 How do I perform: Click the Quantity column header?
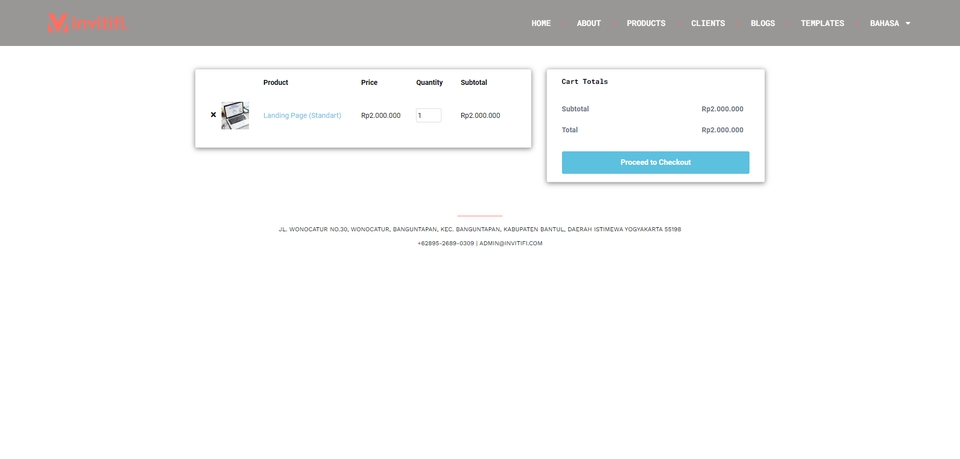[x=429, y=82]
